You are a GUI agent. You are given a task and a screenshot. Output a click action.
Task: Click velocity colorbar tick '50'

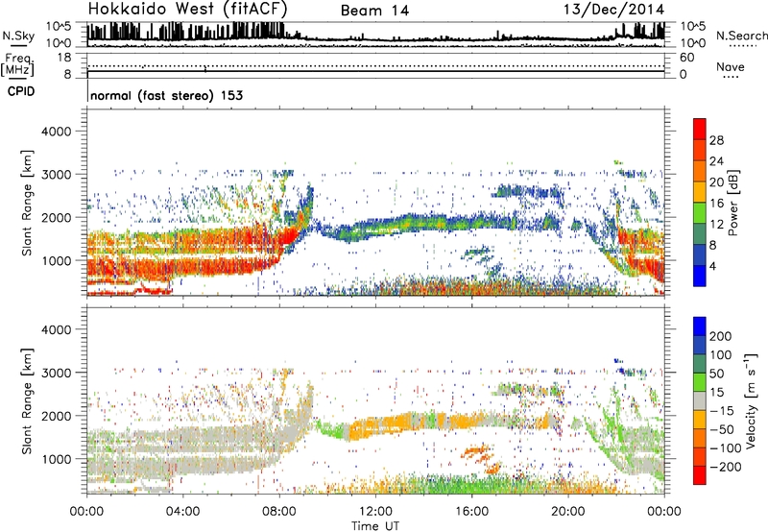716,374
